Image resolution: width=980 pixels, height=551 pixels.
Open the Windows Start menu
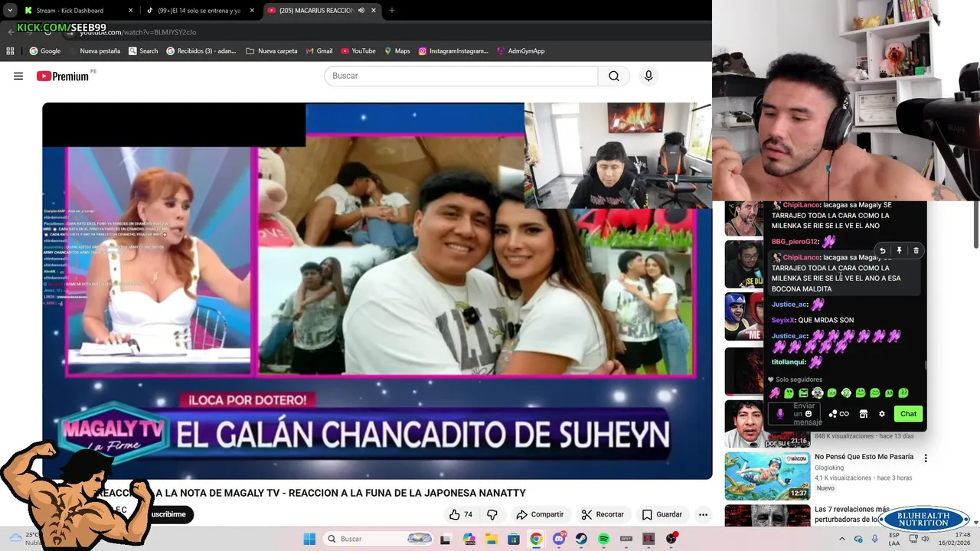[x=309, y=539]
